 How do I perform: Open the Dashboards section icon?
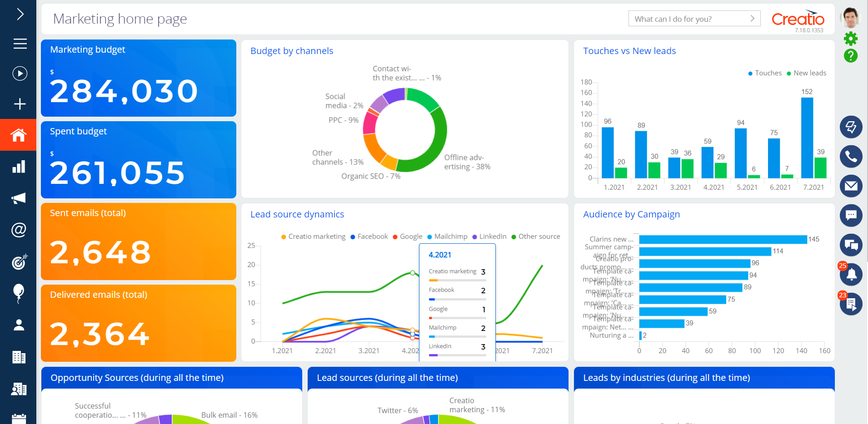click(18, 167)
